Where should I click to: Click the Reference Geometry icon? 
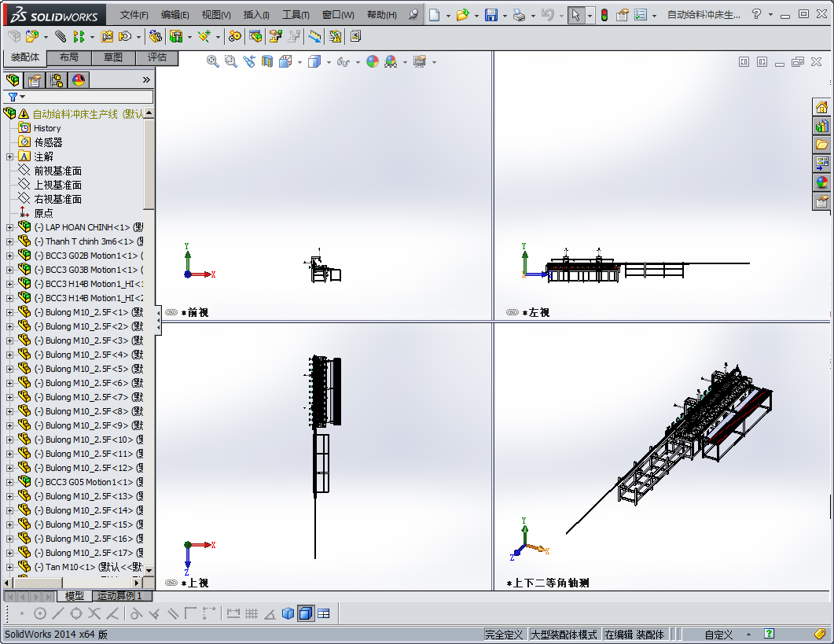204,36
